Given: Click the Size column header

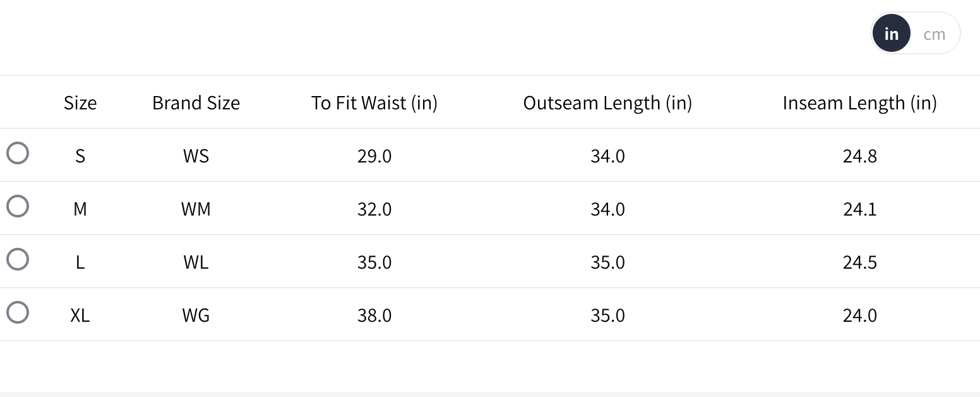Looking at the screenshot, I should coord(80,102).
